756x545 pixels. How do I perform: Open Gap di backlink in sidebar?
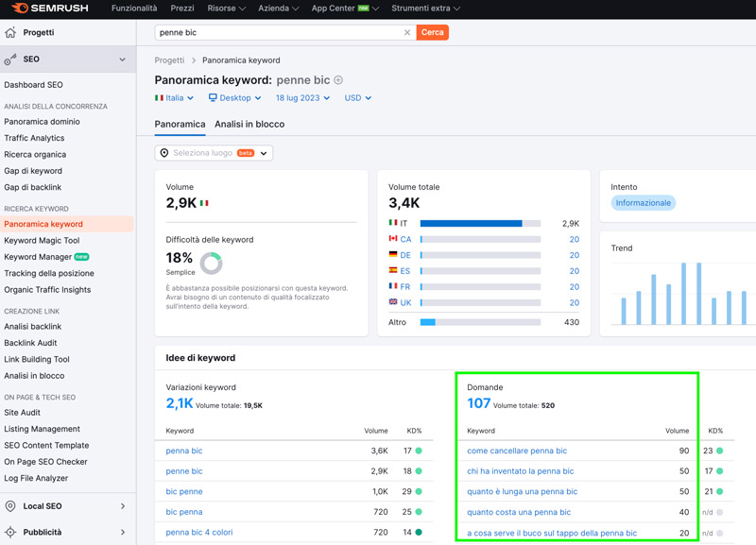[33, 187]
